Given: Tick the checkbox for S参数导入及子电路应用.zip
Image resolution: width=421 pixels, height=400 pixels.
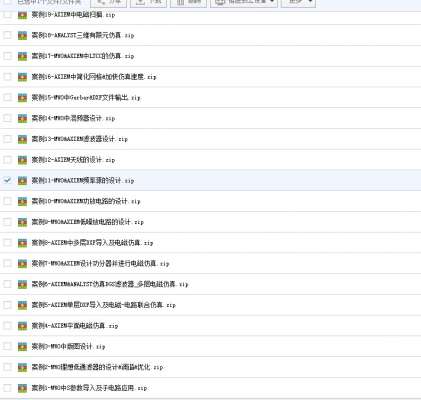Looking at the screenshot, I should coord(7,387).
